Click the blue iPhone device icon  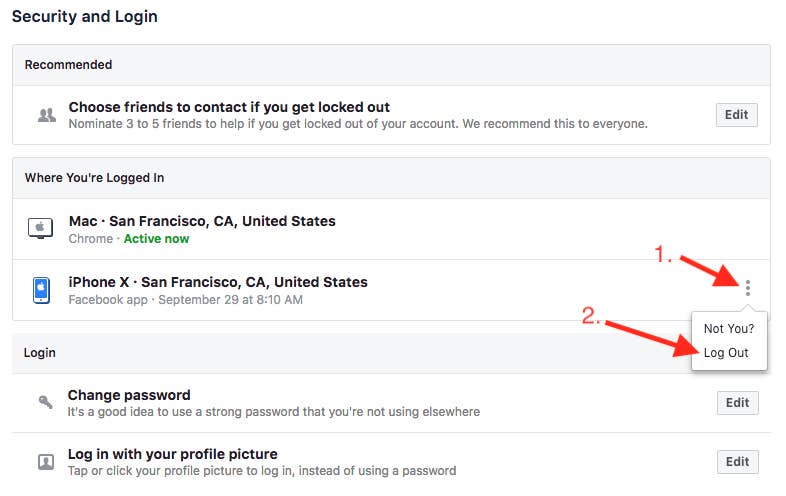[x=41, y=290]
